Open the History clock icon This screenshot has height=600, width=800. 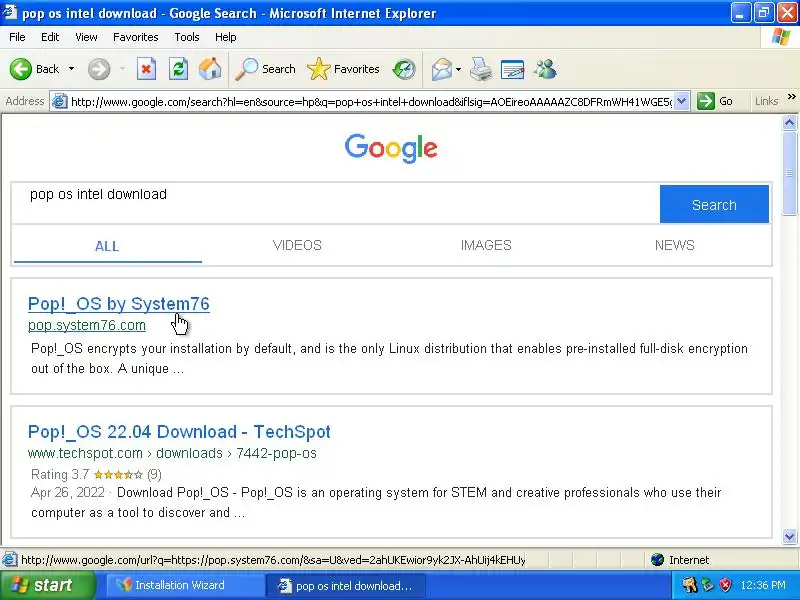[404, 69]
